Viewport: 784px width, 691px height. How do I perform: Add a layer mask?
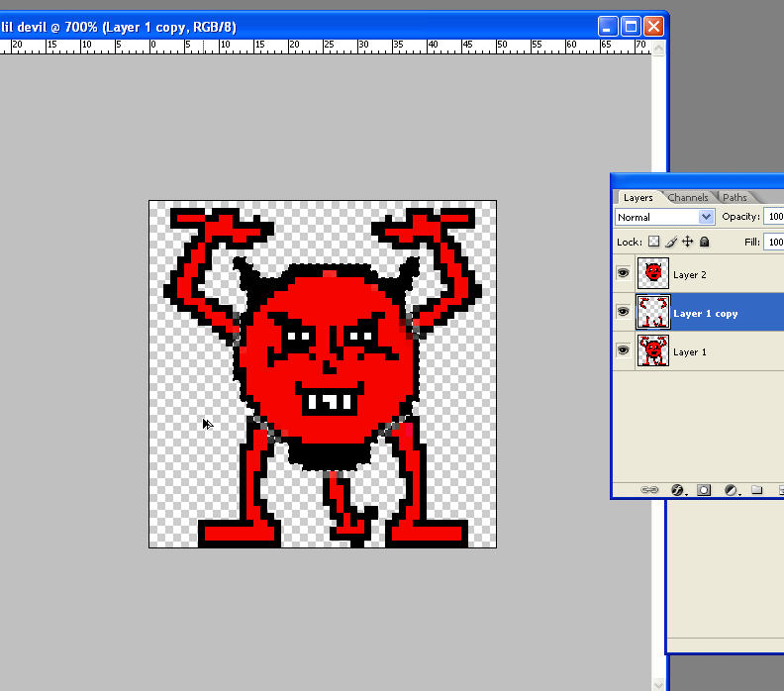[704, 490]
